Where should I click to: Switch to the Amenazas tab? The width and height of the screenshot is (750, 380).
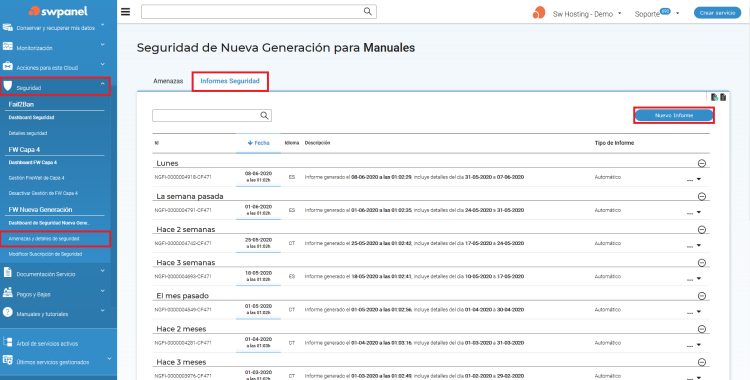pyautogui.click(x=168, y=81)
